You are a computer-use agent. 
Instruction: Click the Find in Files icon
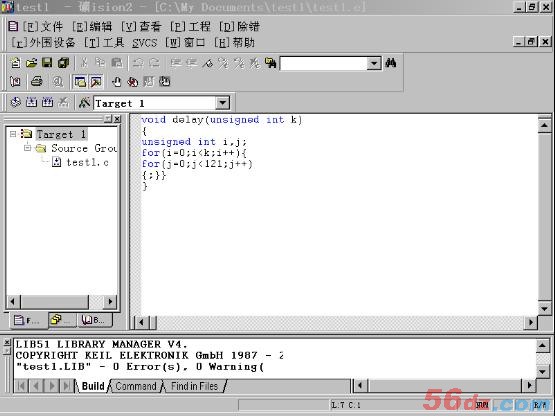[x=271, y=63]
